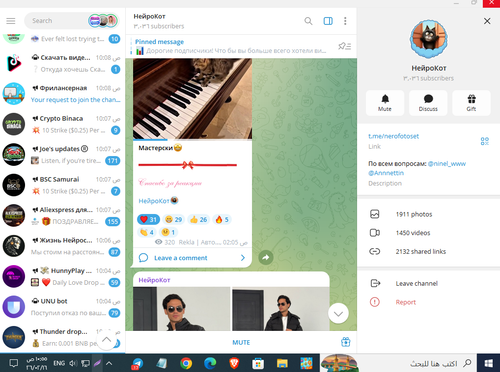500x372 pixels.
Task: Open the 2132 shared links section
Action: click(x=428, y=252)
